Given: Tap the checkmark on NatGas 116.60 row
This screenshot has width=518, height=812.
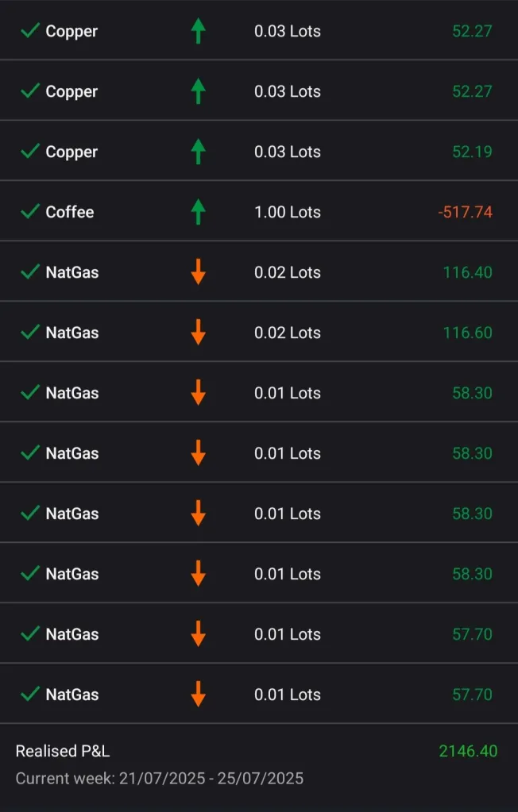Looking at the screenshot, I should [30, 333].
